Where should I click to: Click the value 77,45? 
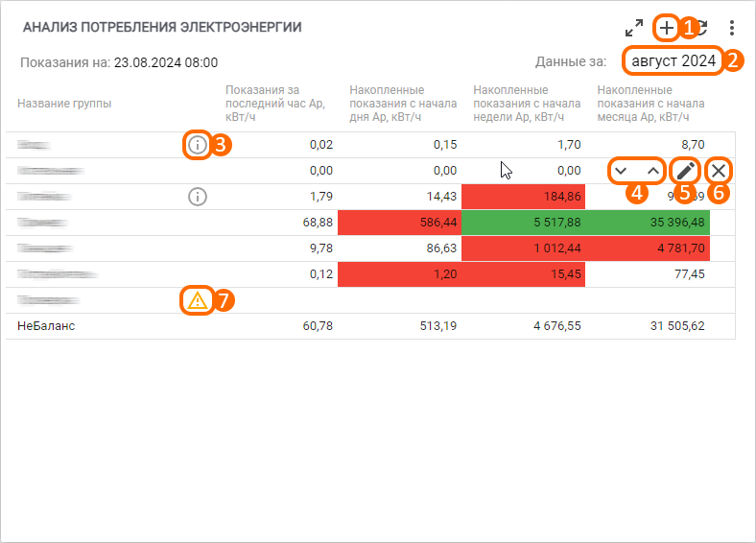690,274
